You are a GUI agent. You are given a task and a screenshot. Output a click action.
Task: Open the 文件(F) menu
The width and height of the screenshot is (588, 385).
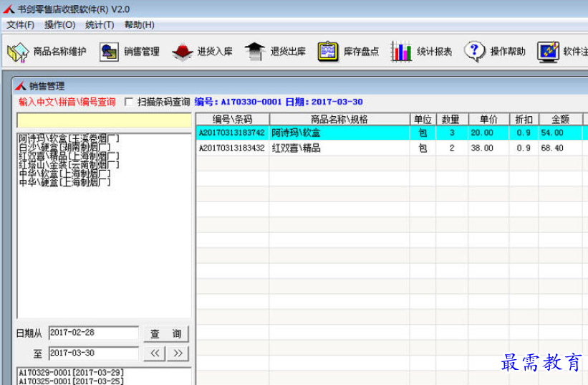click(x=20, y=25)
